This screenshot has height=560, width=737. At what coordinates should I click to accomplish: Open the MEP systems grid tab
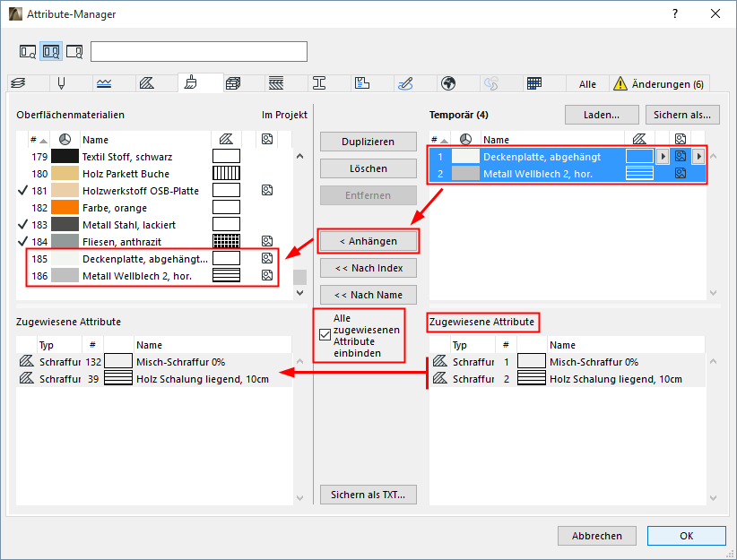[534, 83]
